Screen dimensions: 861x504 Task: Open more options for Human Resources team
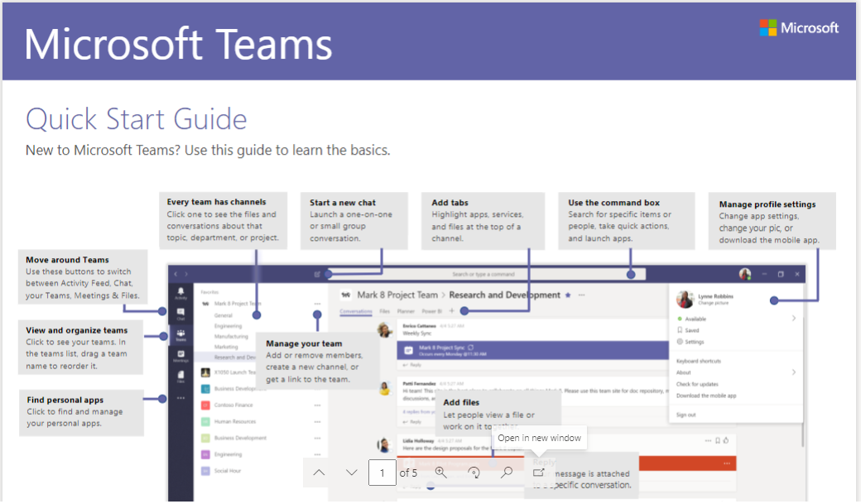click(317, 421)
